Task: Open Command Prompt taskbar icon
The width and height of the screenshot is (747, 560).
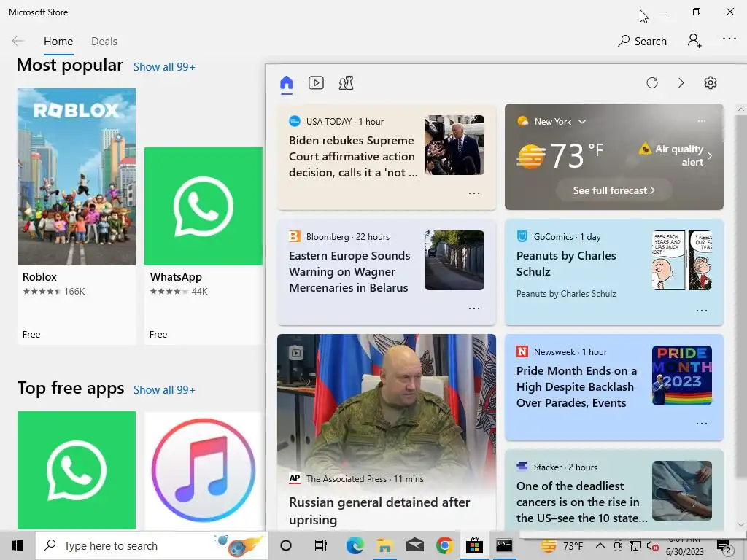Action: tap(504, 545)
